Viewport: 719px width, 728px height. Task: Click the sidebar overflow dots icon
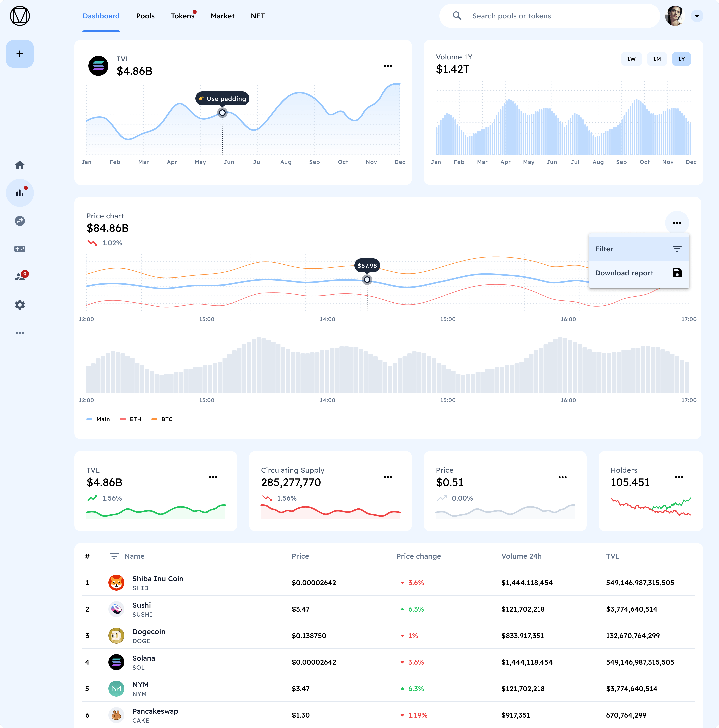(x=20, y=332)
